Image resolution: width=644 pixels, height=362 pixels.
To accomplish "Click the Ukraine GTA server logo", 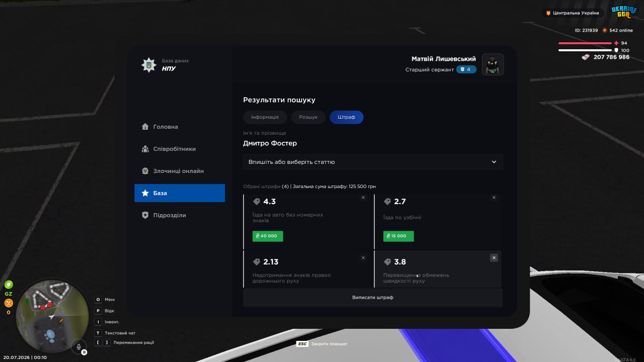I will pos(624,12).
